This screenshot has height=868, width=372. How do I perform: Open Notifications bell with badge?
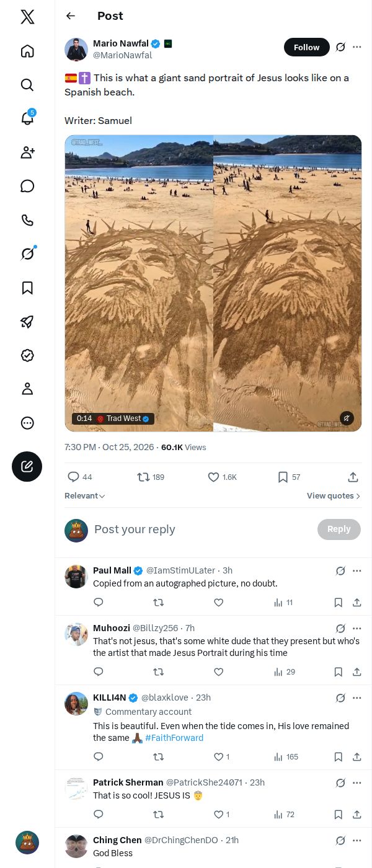point(27,118)
